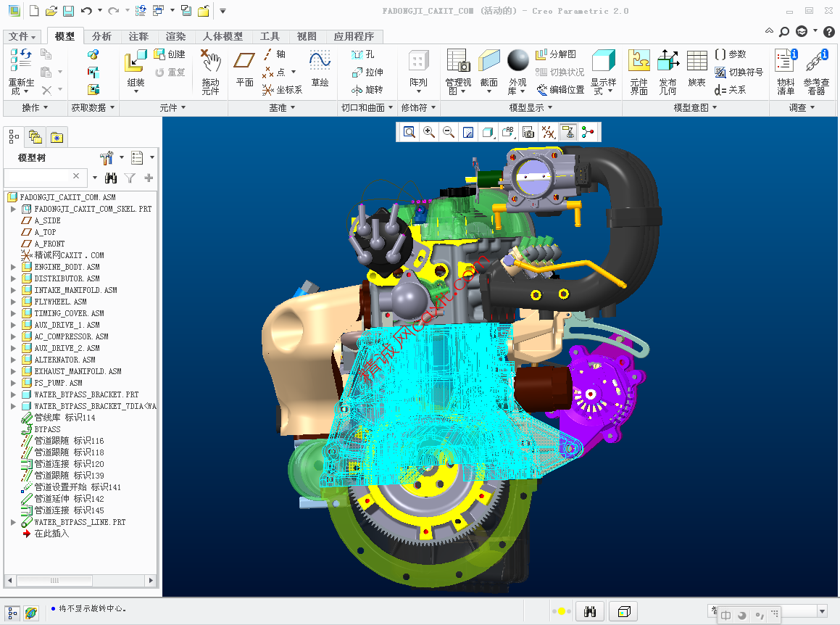
Task: Toggle spin center display in view toolbar
Action: pyautogui.click(x=587, y=132)
